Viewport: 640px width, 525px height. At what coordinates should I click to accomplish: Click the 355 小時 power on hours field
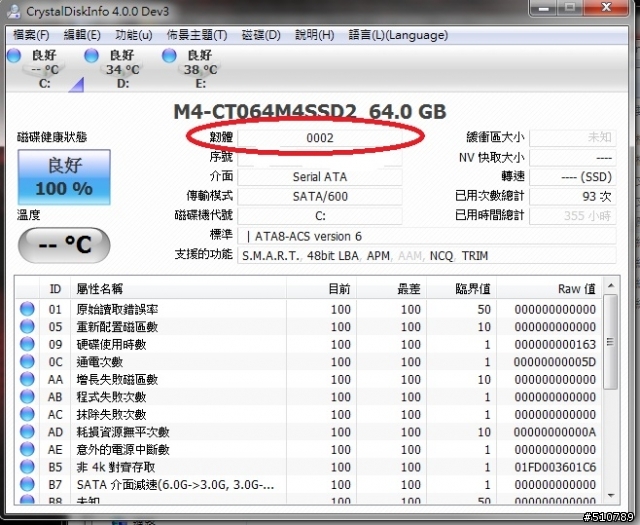pyautogui.click(x=573, y=216)
